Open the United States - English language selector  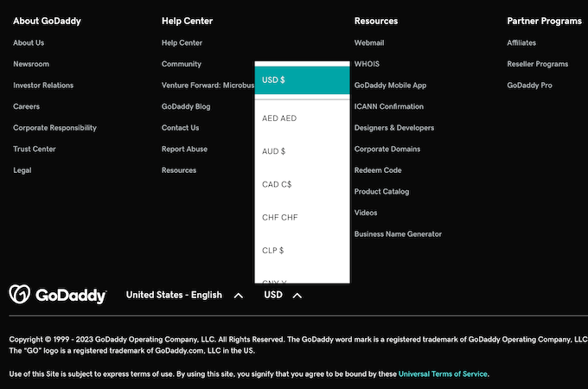[184, 296]
